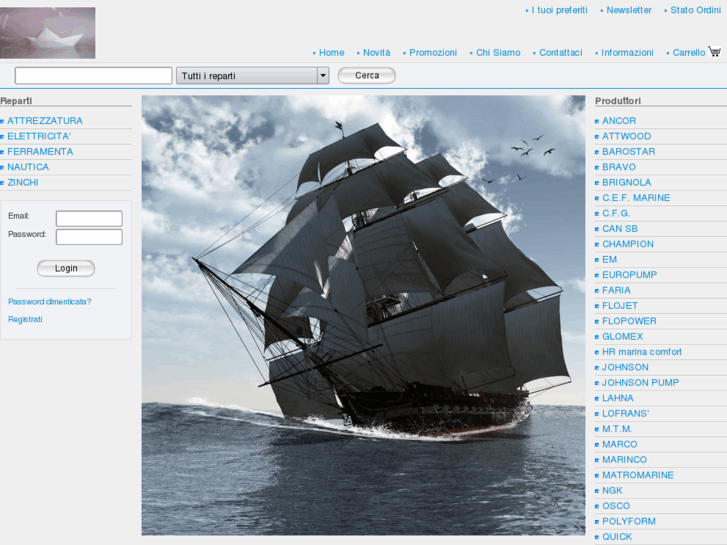Open the Password dimenticata? link
Screen dimensions: 727x545
(50, 301)
